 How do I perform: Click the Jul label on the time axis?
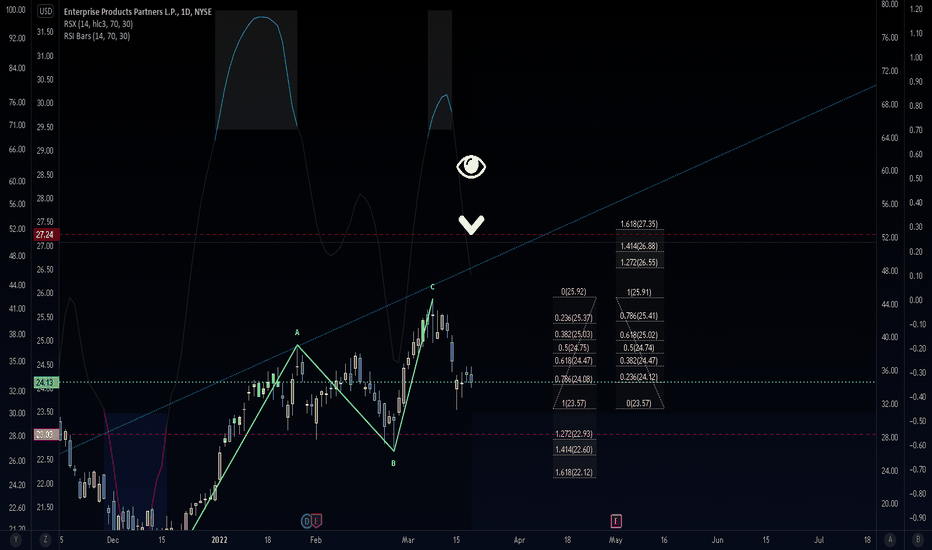pyautogui.click(x=819, y=540)
